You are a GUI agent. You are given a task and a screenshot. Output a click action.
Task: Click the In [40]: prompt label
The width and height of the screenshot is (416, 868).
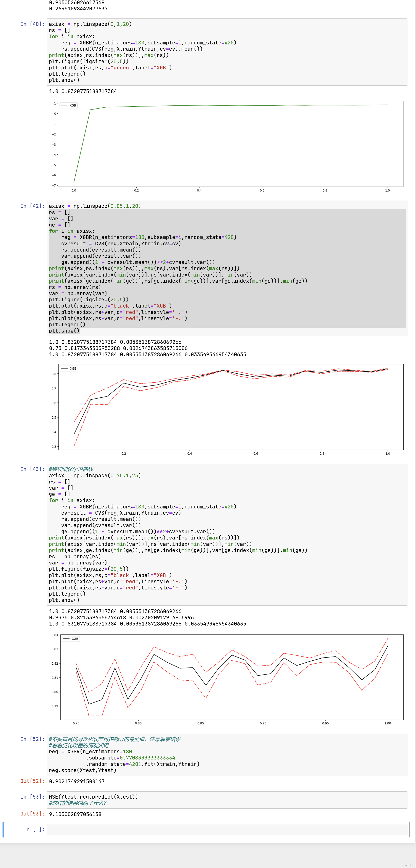point(32,24)
